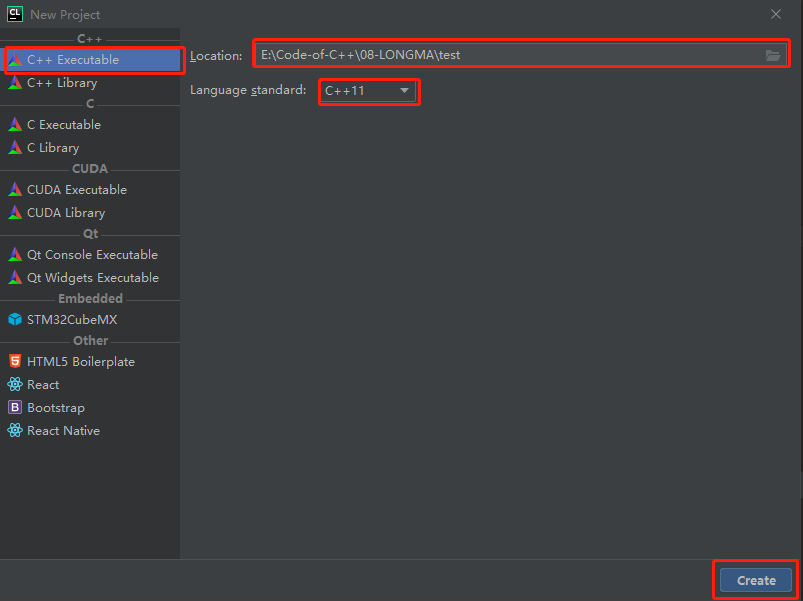803x601 pixels.
Task: Click the HTML5 shield icon
Action: tap(15, 361)
